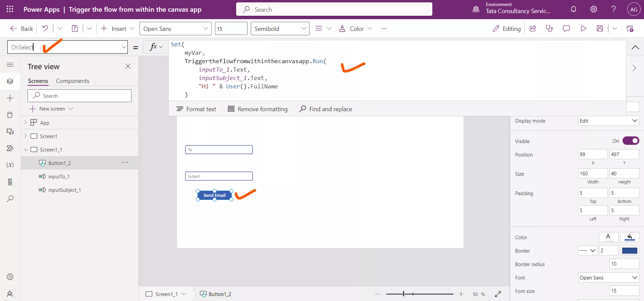The height and width of the screenshot is (301, 644).
Task: Open the sidebar Settings gear at bottom
Action: (10, 277)
